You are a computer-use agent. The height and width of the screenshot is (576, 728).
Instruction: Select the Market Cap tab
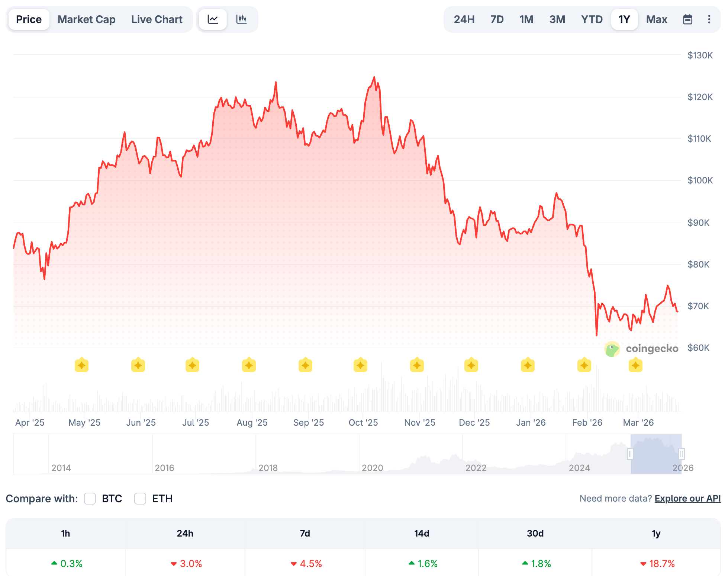point(86,19)
